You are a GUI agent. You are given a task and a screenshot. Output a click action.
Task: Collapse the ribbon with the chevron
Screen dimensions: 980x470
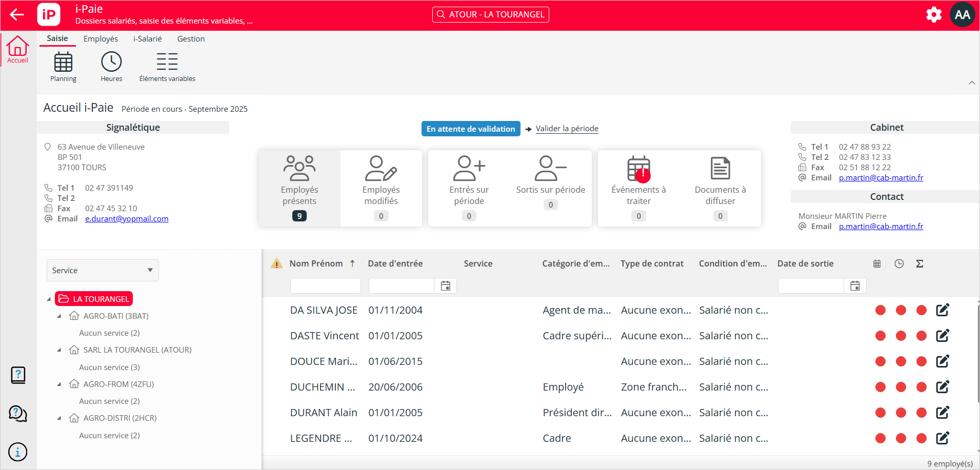pyautogui.click(x=972, y=83)
